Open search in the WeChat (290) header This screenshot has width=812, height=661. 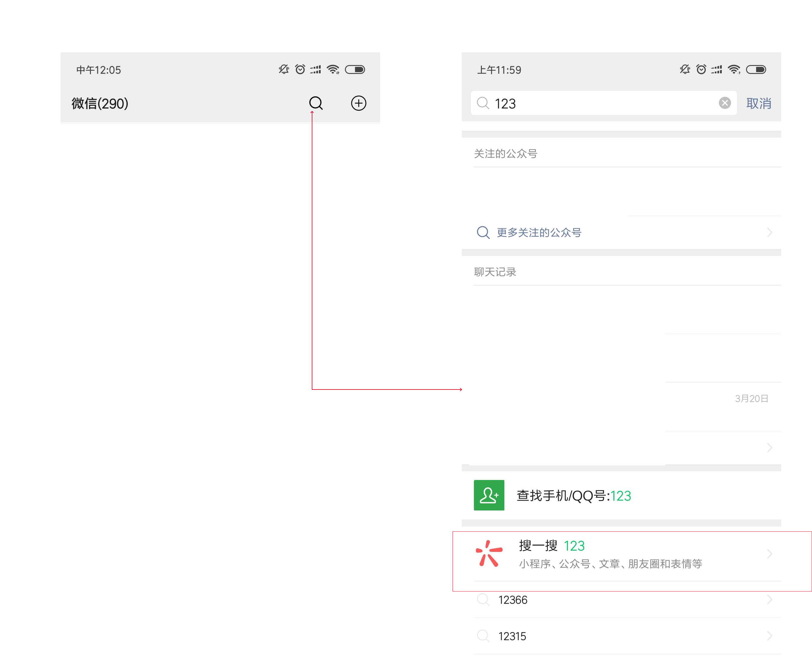[316, 103]
